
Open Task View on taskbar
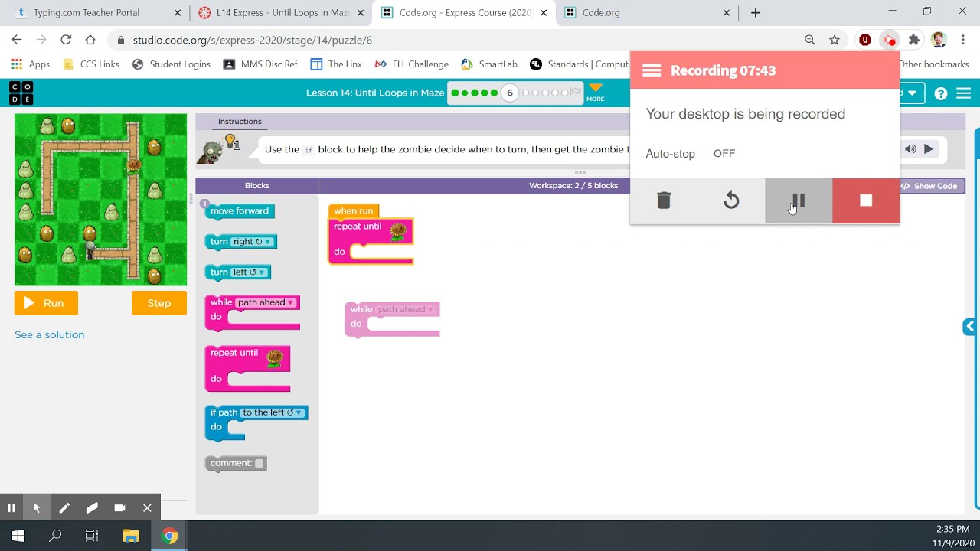[x=92, y=536]
